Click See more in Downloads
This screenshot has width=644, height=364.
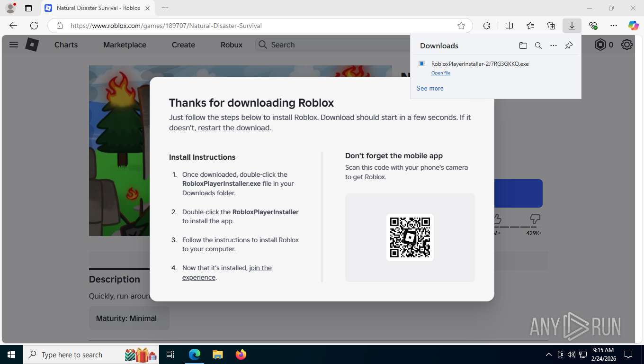[x=430, y=88]
